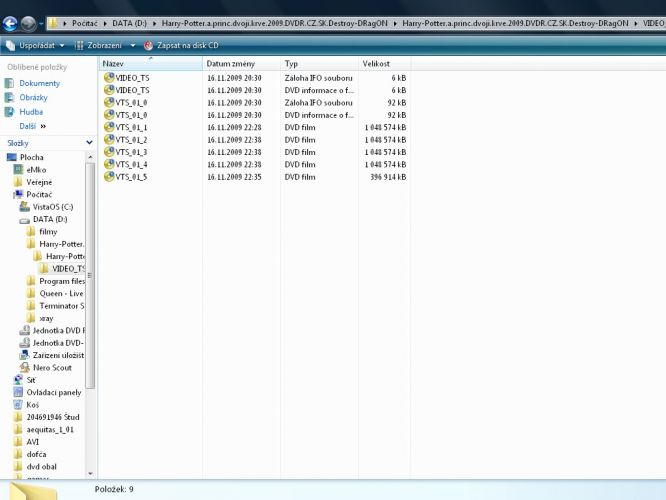Select VTS_01_1 DVD film icon
Image resolution: width=666 pixels, height=500 pixels.
coord(109,127)
